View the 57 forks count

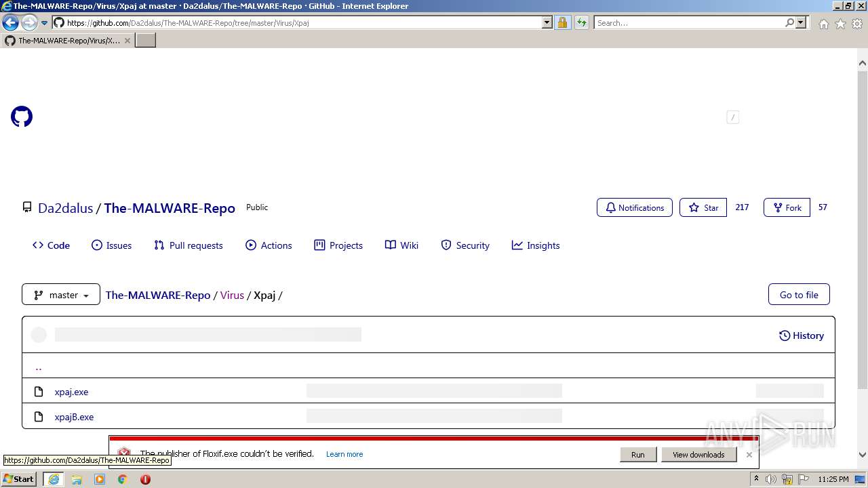823,207
